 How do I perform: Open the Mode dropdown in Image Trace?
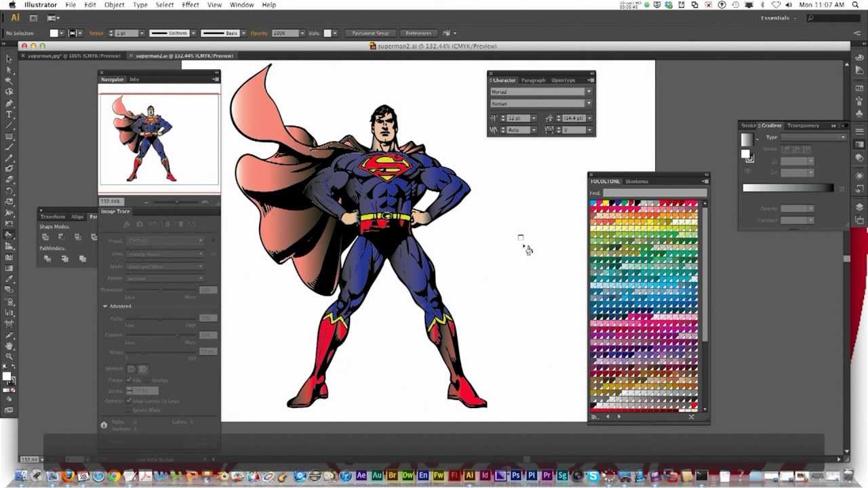164,266
